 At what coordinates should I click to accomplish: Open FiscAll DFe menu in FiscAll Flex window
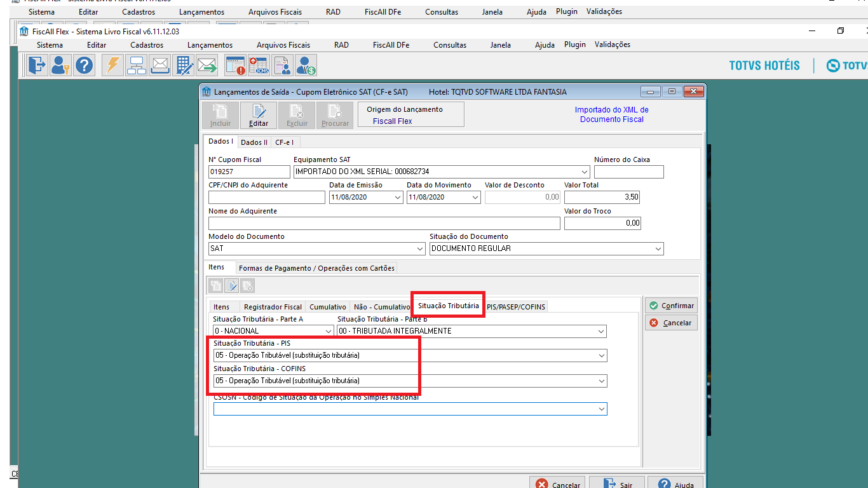(x=391, y=45)
